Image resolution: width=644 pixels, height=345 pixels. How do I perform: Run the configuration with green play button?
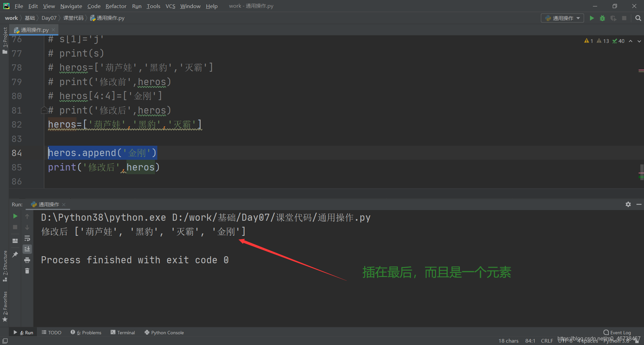tap(592, 18)
